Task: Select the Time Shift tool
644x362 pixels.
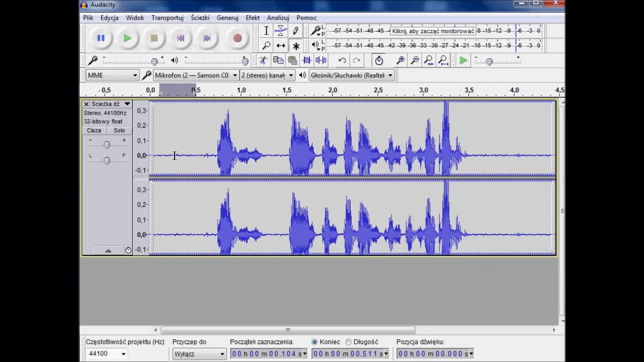Action: 281,46
